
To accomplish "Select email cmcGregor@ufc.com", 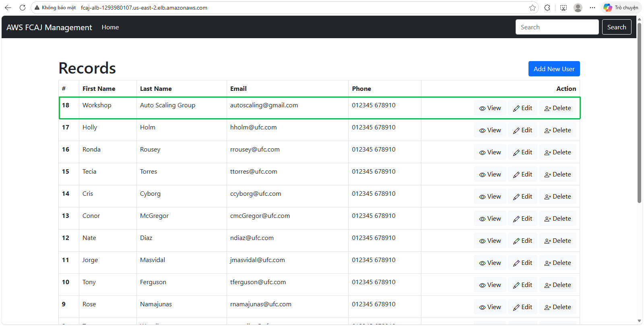I will 260,216.
